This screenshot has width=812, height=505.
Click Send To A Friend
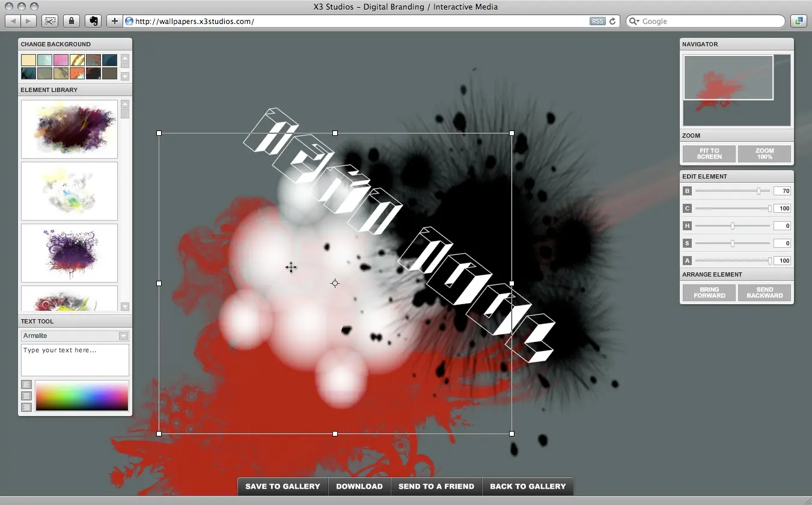pyautogui.click(x=436, y=486)
